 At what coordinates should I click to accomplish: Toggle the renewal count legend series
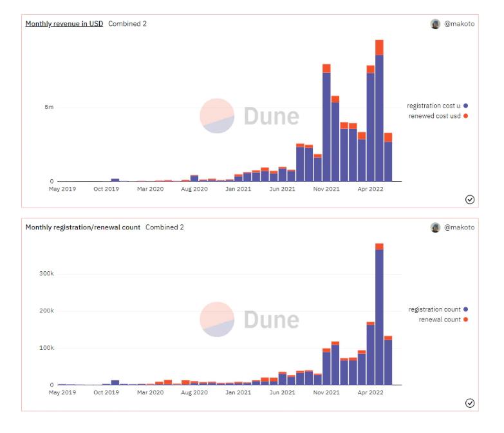439,320
